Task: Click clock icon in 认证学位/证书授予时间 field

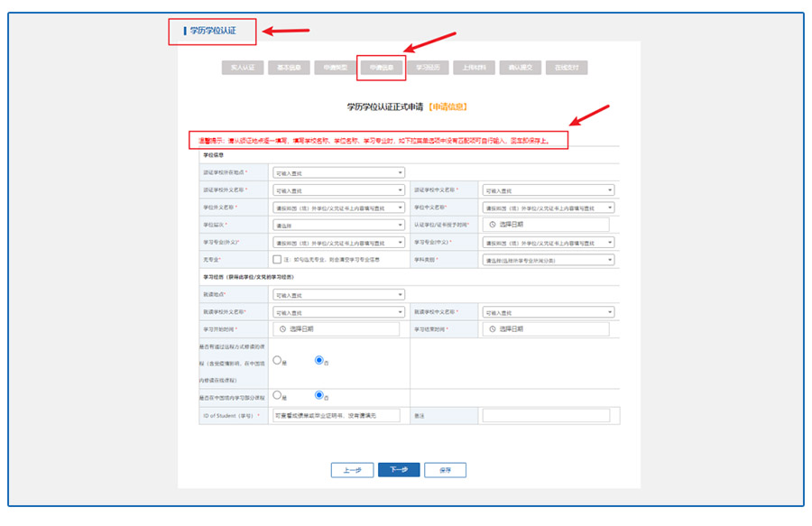Action: [492, 225]
